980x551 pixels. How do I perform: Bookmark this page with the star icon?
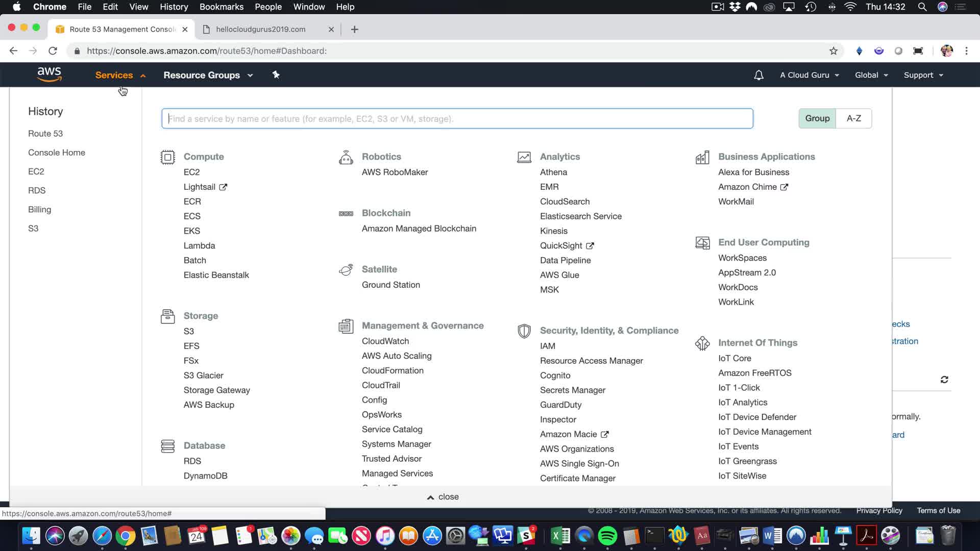coord(834,51)
